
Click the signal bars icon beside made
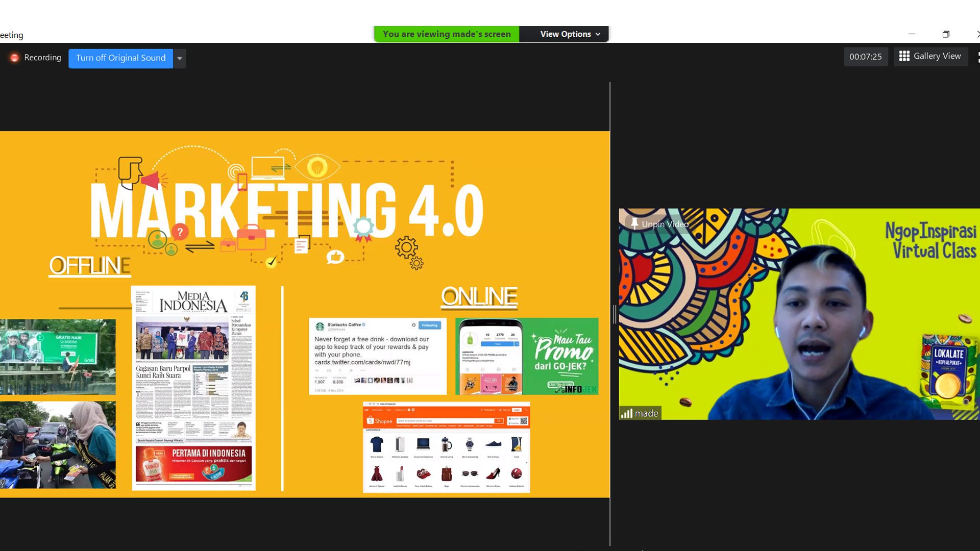[x=626, y=413]
